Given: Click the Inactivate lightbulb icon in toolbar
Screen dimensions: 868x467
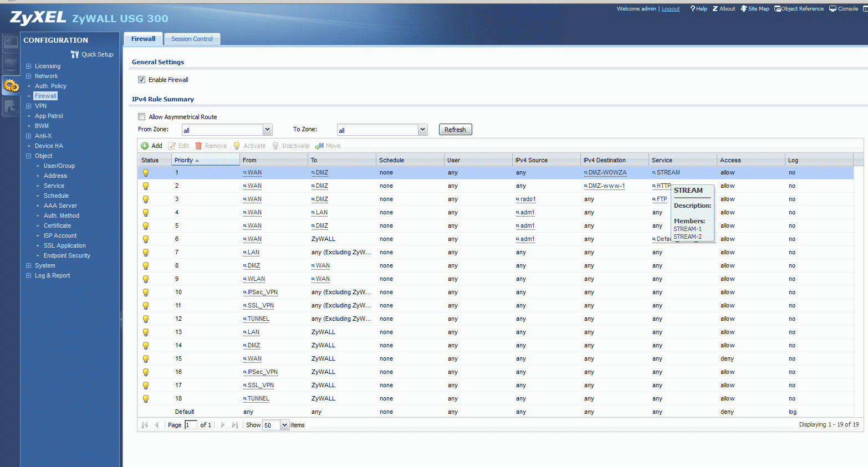Looking at the screenshot, I should 275,146.
